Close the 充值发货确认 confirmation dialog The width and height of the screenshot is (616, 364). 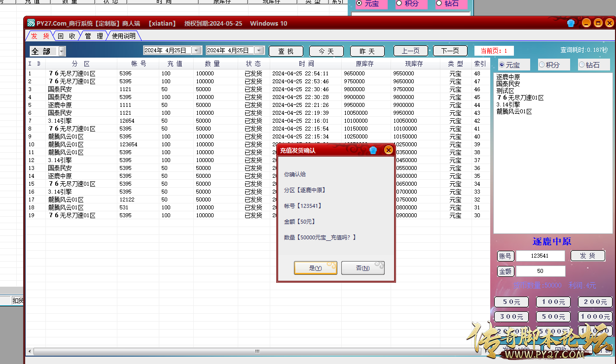[389, 150]
